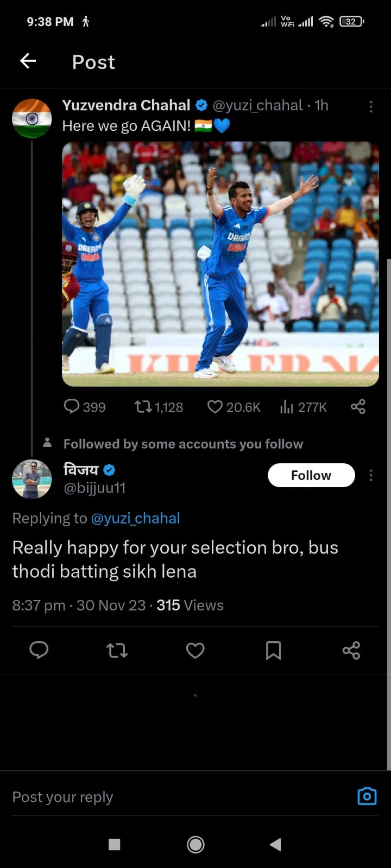Open more options for Chahal's post

[x=371, y=106]
